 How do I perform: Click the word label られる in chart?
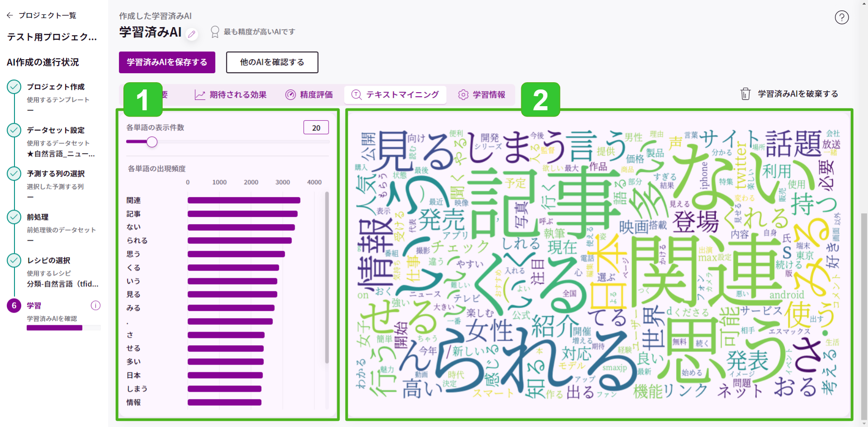pos(137,240)
